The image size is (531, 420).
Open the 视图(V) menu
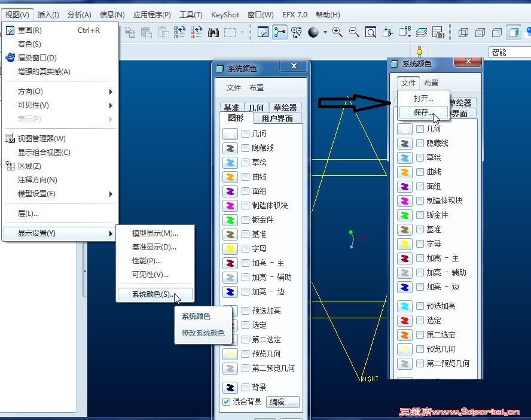tap(17, 15)
